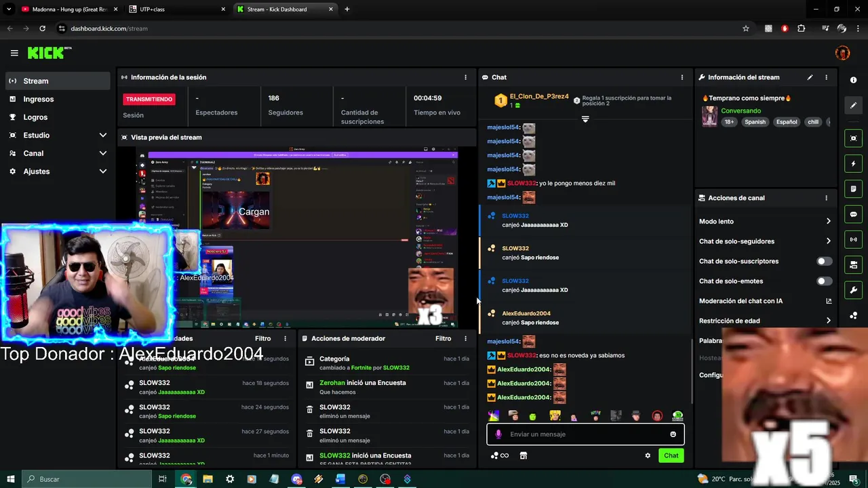Image resolution: width=868 pixels, height=488 pixels.
Task: Toggle the wrench widget in right sidebar
Action: (x=853, y=290)
